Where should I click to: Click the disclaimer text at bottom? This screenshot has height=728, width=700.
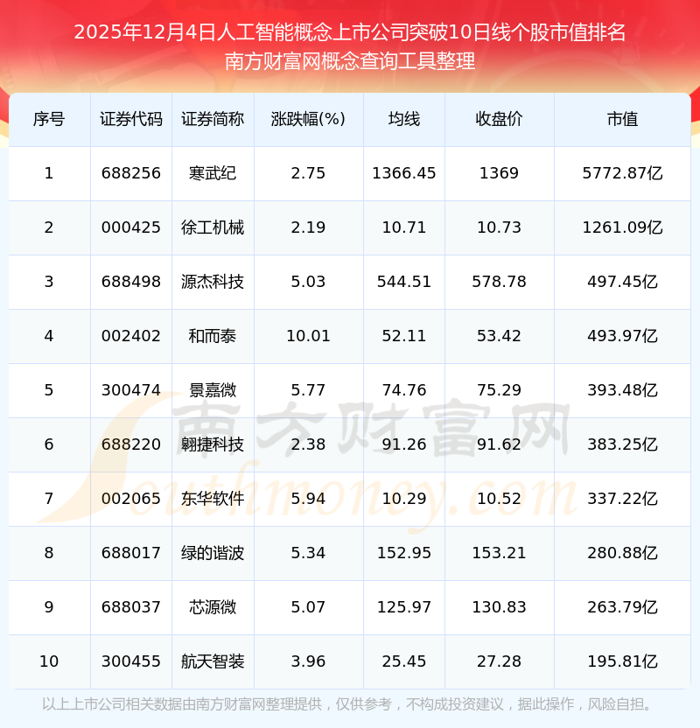(x=346, y=704)
